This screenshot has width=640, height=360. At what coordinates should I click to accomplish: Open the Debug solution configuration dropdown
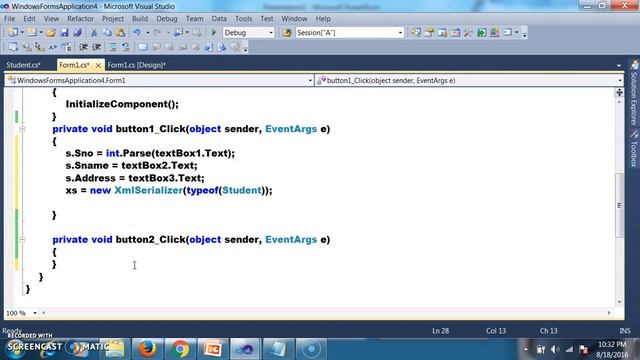(x=271, y=33)
